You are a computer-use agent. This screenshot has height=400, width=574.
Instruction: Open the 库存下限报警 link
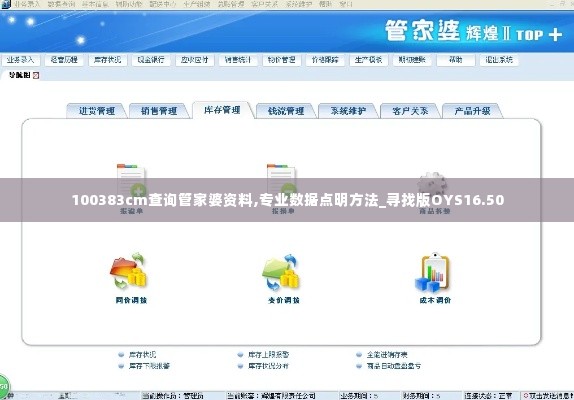click(149, 366)
